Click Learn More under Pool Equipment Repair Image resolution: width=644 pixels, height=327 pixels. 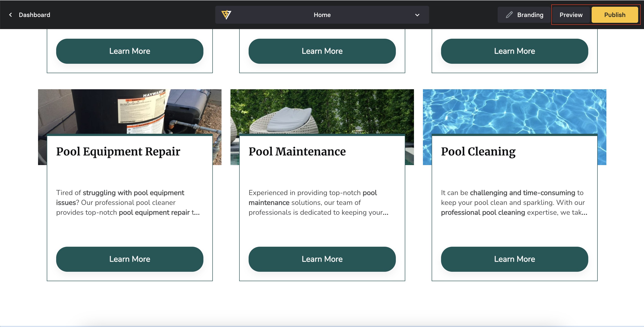(130, 259)
